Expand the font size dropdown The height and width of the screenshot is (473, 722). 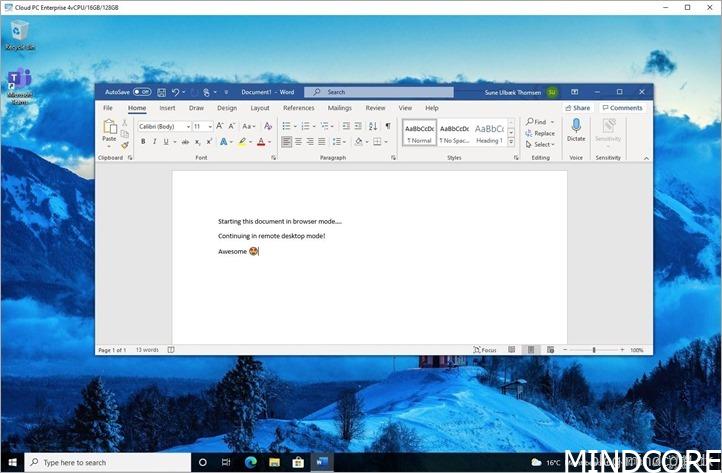203,126
